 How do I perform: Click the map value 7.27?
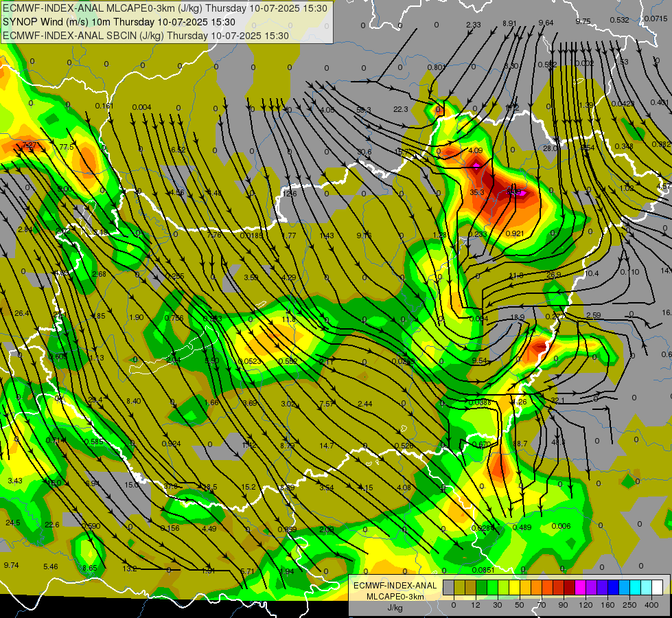click(x=29, y=144)
